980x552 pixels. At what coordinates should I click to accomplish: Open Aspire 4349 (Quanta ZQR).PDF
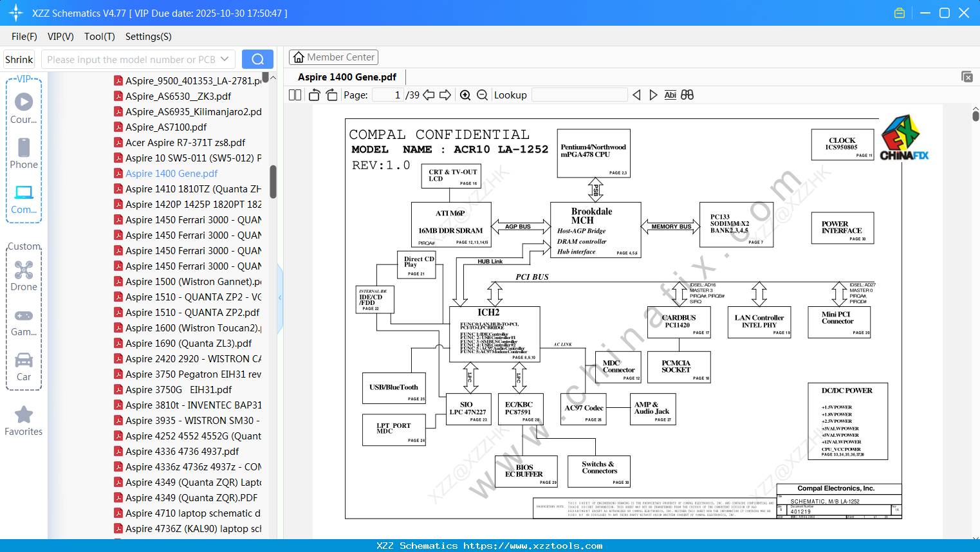tap(185, 498)
